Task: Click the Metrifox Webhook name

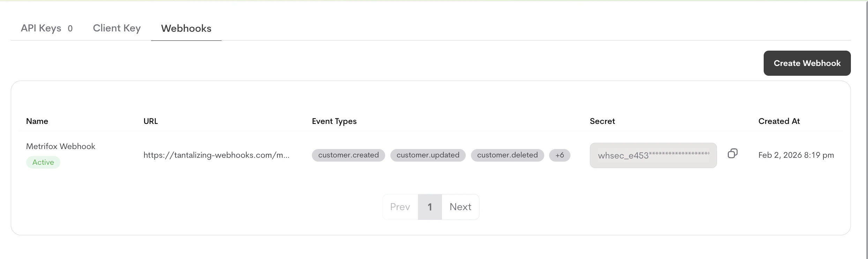Action: (60, 146)
